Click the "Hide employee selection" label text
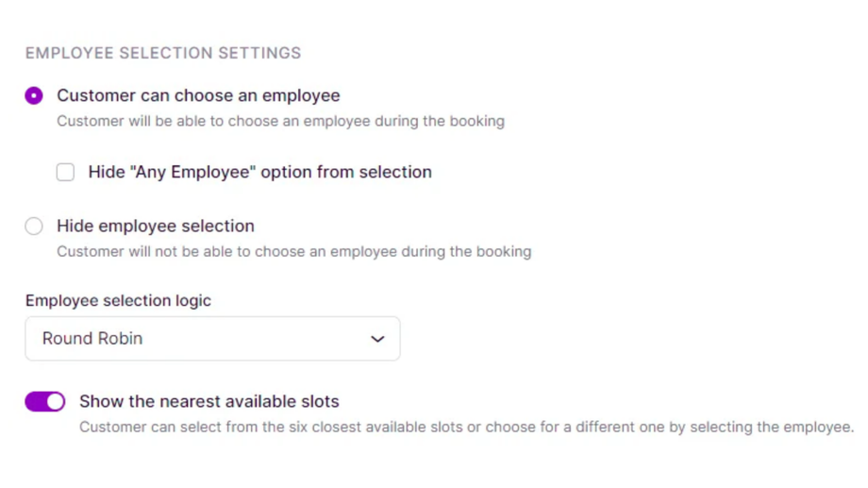This screenshot has height=488, width=868. tap(156, 227)
